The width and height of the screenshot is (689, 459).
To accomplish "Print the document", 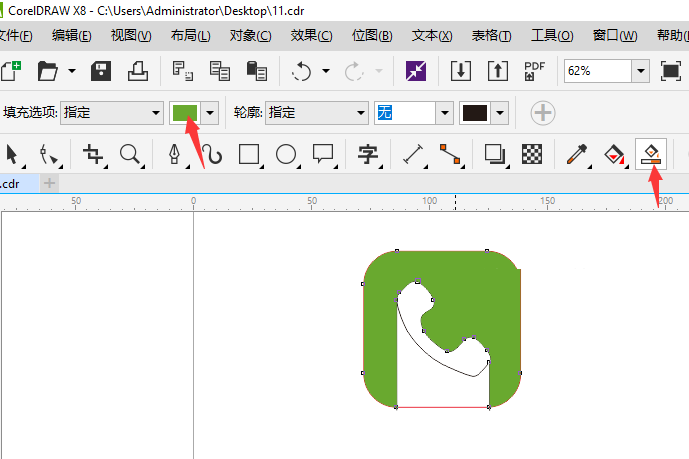I will (138, 71).
